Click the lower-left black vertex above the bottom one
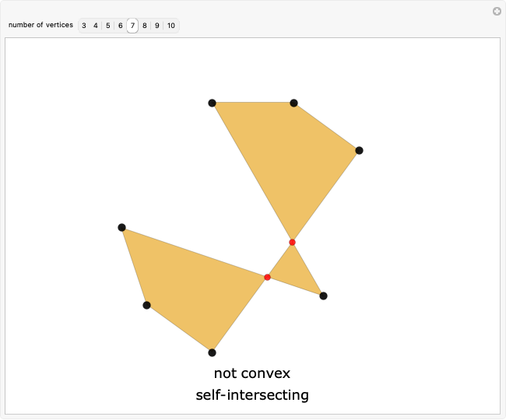The width and height of the screenshot is (506, 420). [x=146, y=305]
